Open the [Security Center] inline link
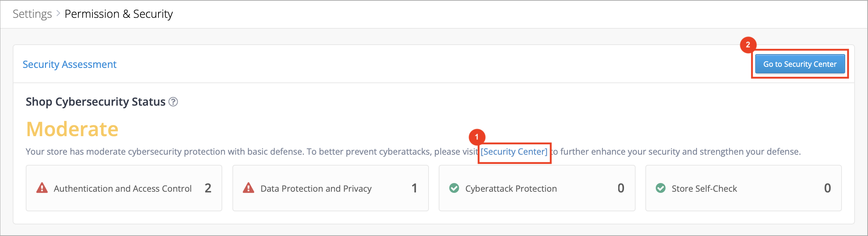 [514, 152]
